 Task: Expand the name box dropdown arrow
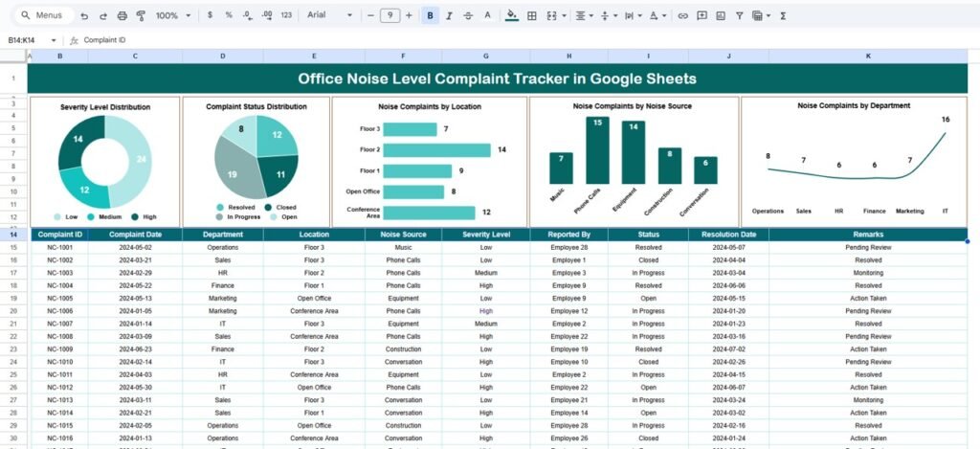[x=54, y=40]
